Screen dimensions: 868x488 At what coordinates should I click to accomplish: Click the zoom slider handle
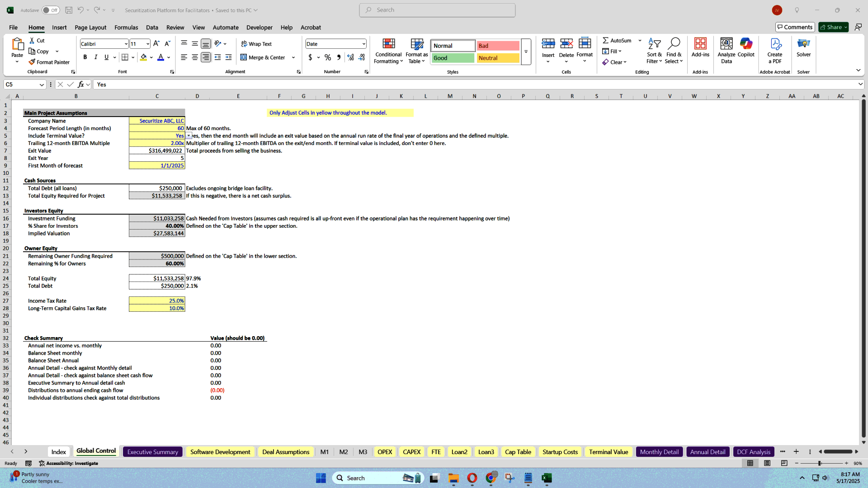[x=820, y=463]
